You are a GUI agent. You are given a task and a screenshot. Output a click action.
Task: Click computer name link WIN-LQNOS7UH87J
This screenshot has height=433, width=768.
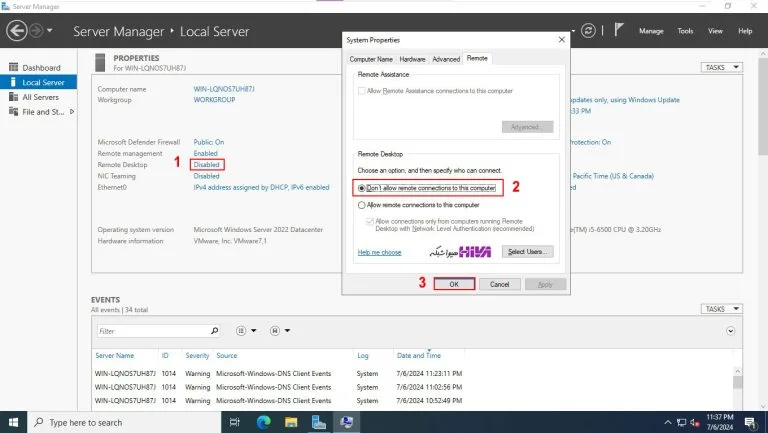[224, 89]
